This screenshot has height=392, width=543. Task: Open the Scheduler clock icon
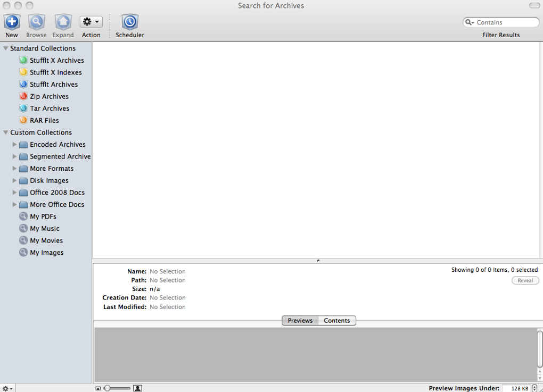(x=130, y=22)
